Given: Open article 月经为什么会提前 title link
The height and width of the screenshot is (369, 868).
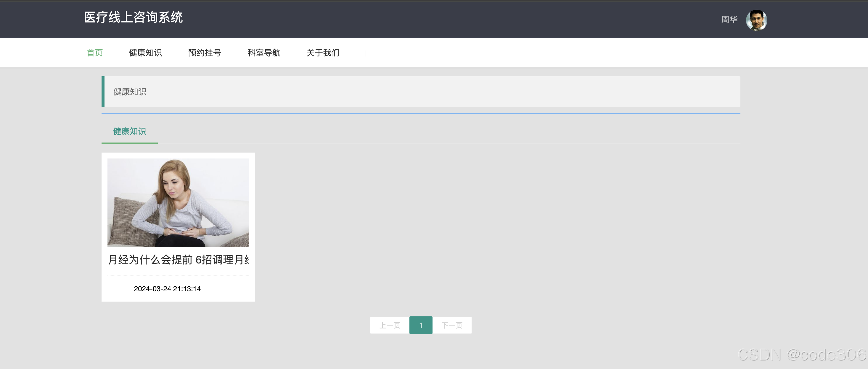Looking at the screenshot, I should (x=178, y=260).
